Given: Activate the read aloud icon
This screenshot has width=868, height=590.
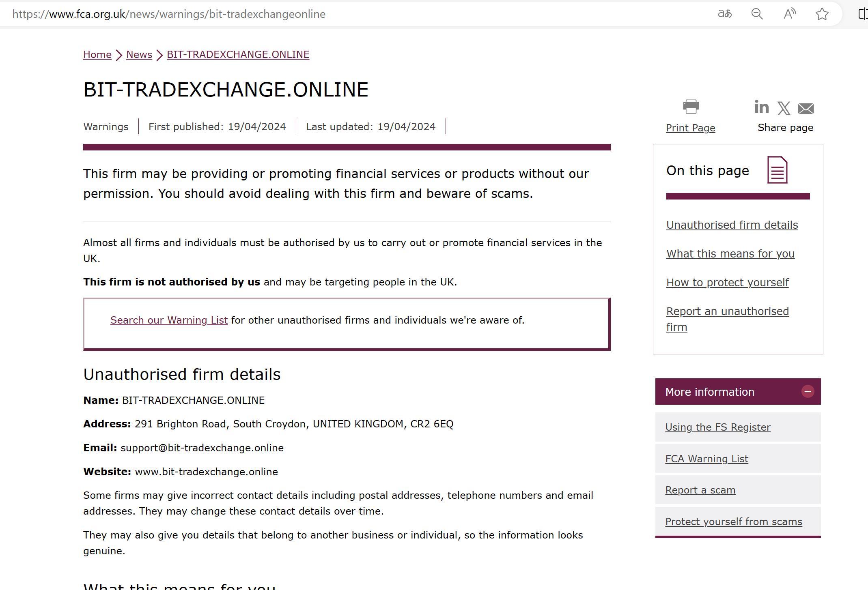Looking at the screenshot, I should 789,14.
